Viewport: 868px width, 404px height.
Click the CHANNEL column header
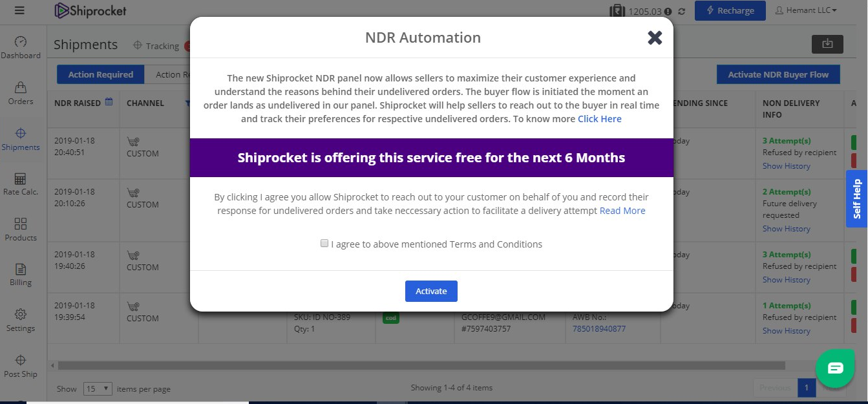pos(145,103)
